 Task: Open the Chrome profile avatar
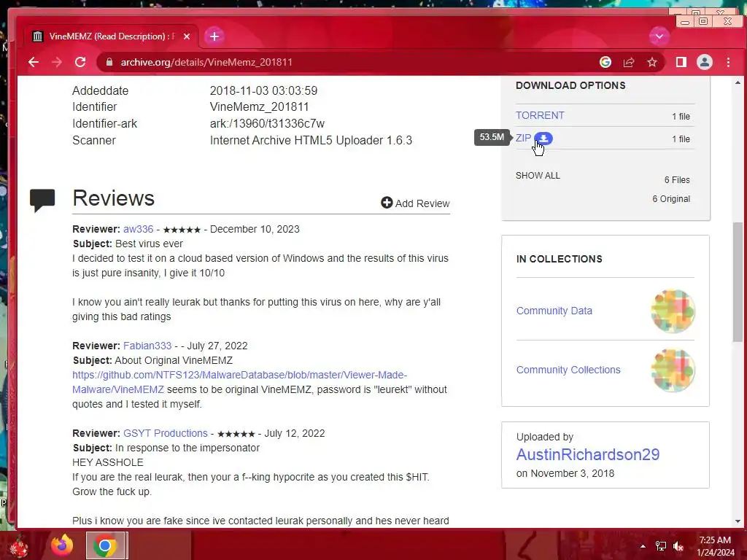click(705, 63)
